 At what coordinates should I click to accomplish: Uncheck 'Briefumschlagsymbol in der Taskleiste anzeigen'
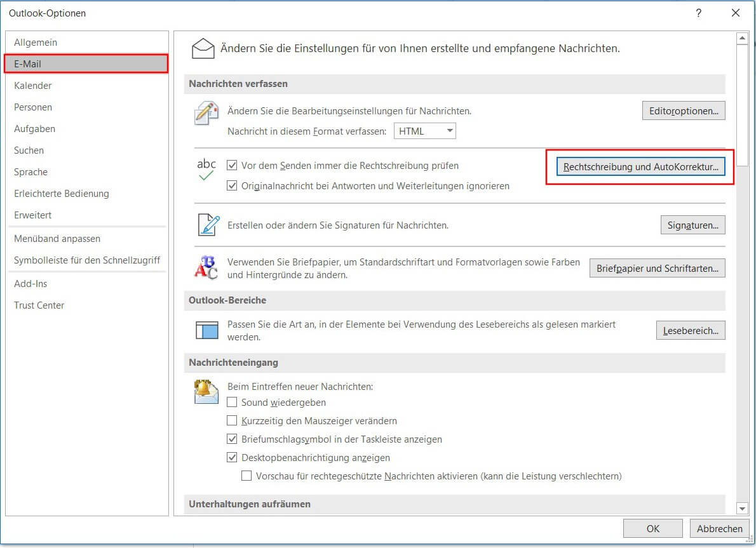pos(232,439)
